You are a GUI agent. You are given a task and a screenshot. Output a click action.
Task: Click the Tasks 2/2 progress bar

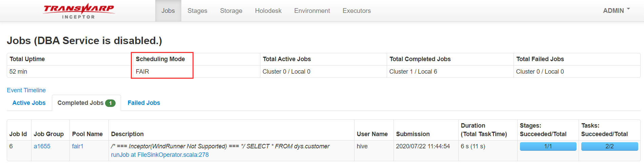tap(609, 146)
